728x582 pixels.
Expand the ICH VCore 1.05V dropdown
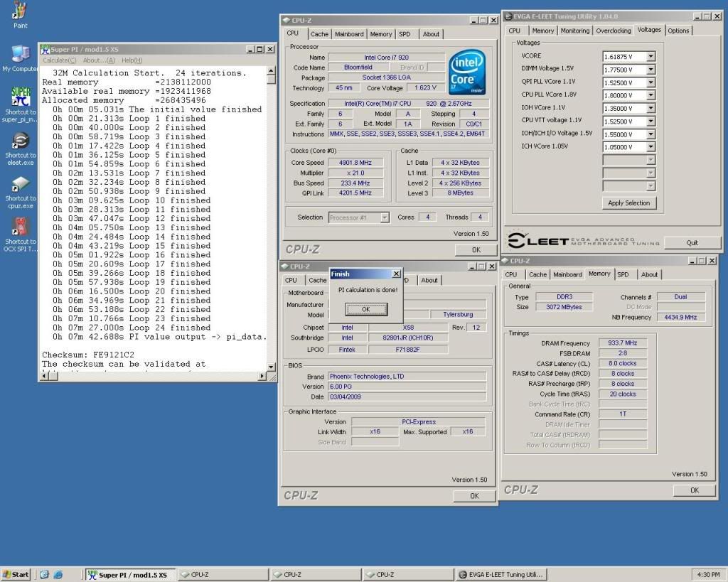(651, 146)
